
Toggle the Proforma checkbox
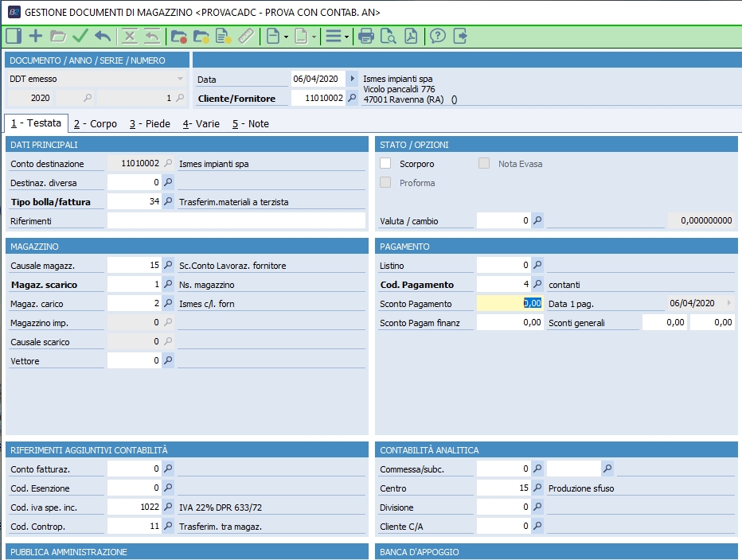pyautogui.click(x=385, y=182)
